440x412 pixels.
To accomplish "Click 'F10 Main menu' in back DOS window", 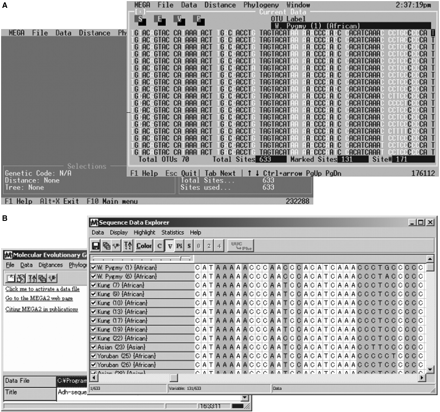I will pos(112,201).
